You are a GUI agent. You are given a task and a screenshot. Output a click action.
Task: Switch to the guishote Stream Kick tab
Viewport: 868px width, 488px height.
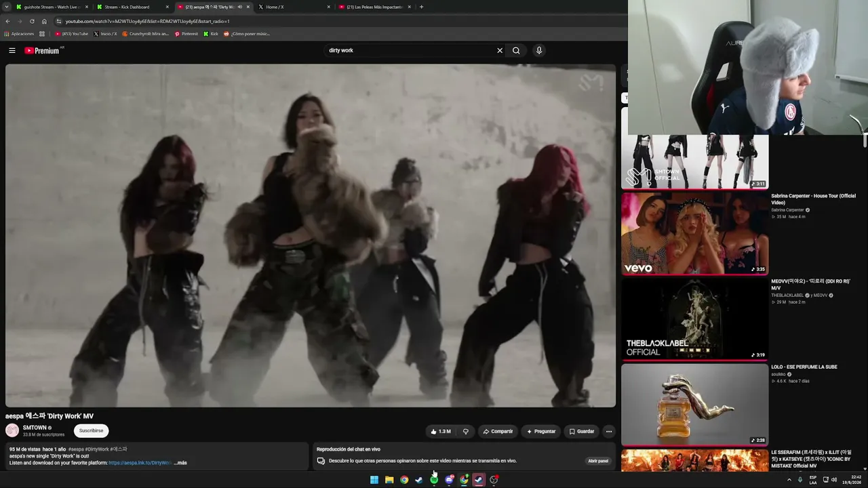pyautogui.click(x=52, y=7)
